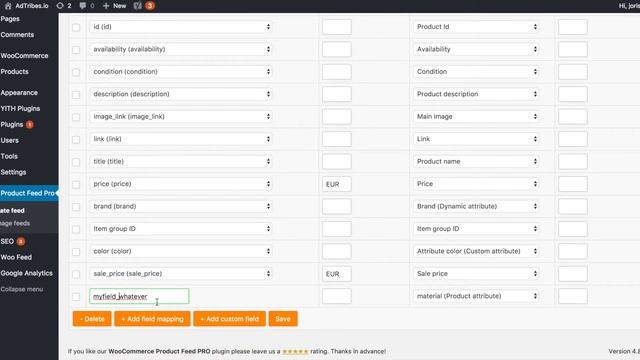The width and height of the screenshot is (640, 360).
Task: Open the Product description value dropdown
Action: 476,94
